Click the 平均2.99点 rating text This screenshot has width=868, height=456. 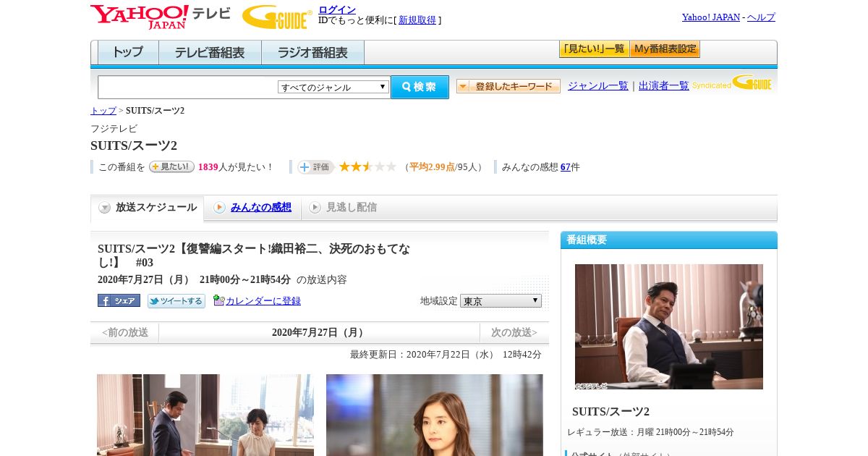pos(432,167)
